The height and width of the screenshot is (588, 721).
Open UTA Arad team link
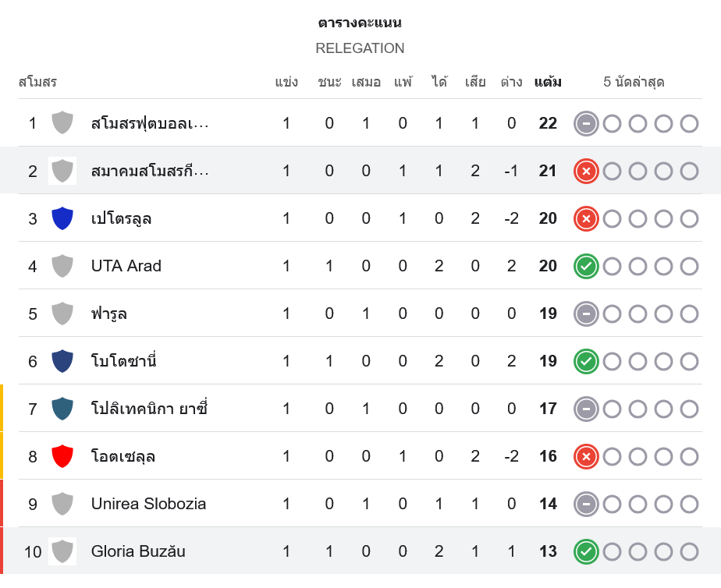126,266
